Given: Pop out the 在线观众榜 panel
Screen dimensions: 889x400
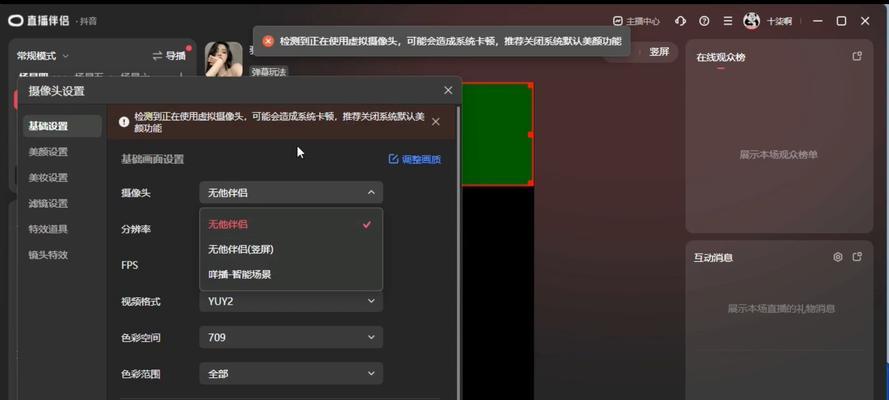Looking at the screenshot, I should (857, 56).
